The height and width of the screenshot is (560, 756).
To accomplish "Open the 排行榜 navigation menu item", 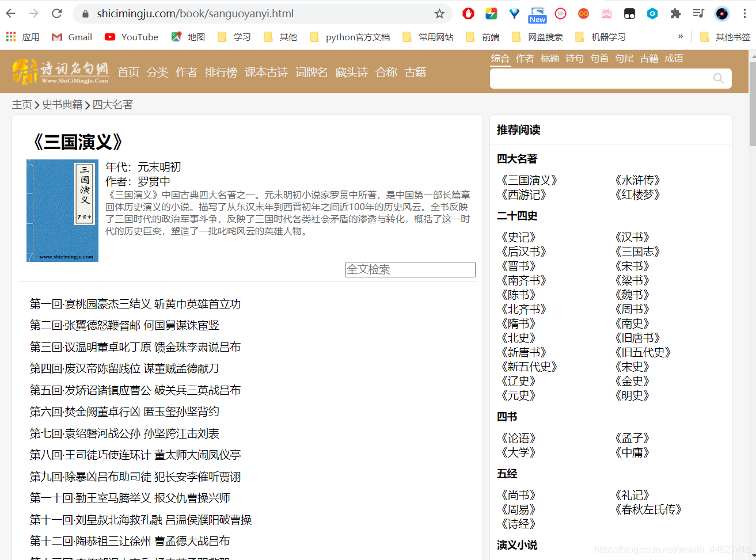I will (221, 71).
